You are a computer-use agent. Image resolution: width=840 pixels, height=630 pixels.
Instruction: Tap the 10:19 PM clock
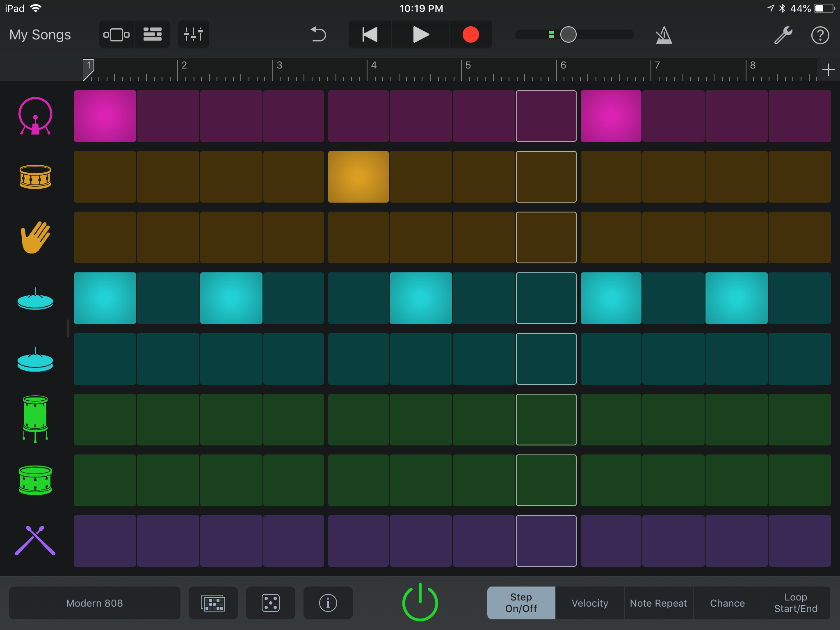click(421, 9)
